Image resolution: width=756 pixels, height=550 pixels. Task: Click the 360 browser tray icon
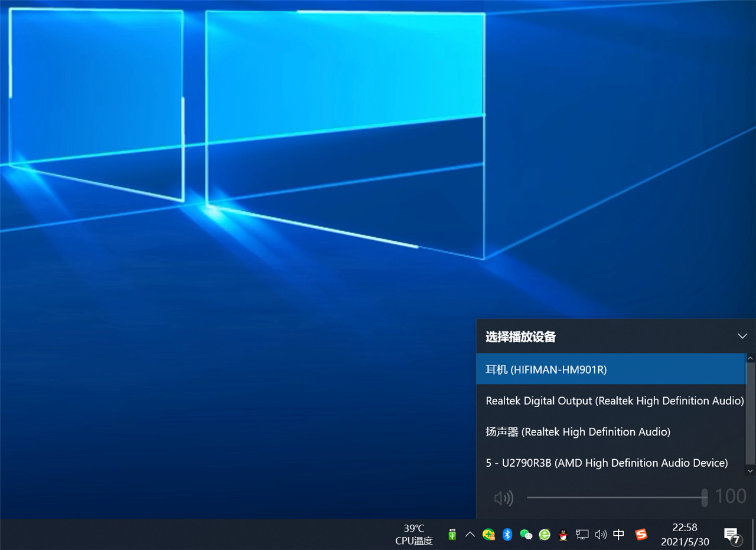(x=545, y=535)
